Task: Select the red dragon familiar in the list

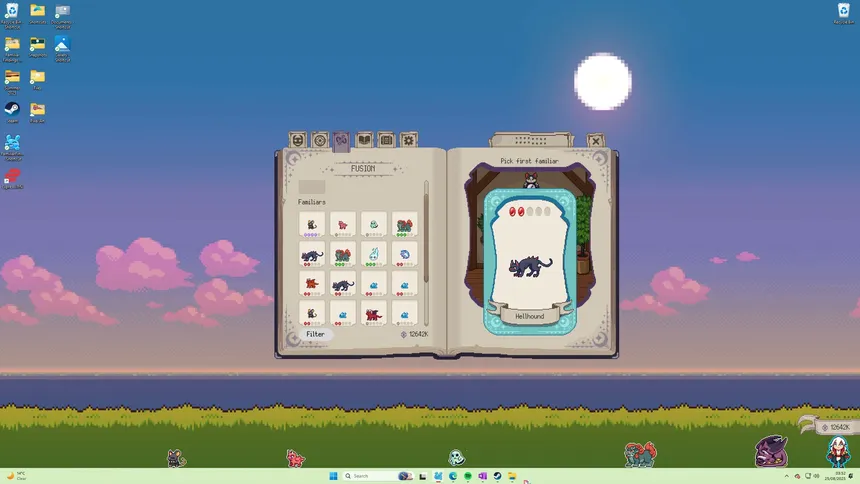Action: pyautogui.click(x=374, y=313)
